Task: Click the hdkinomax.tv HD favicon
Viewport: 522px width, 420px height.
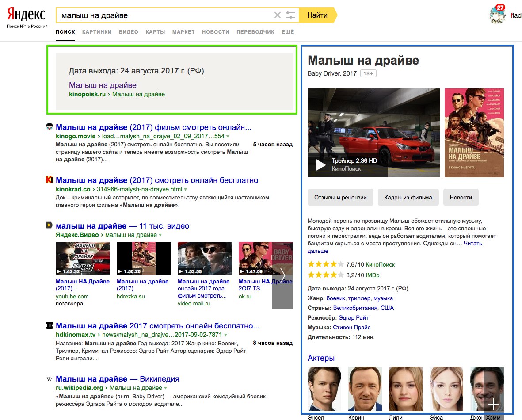Action: 49,325
